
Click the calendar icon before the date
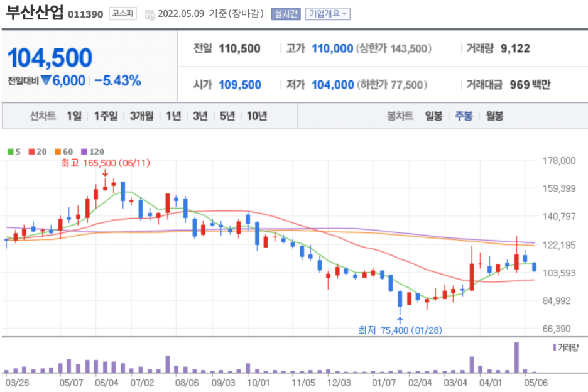pos(150,14)
